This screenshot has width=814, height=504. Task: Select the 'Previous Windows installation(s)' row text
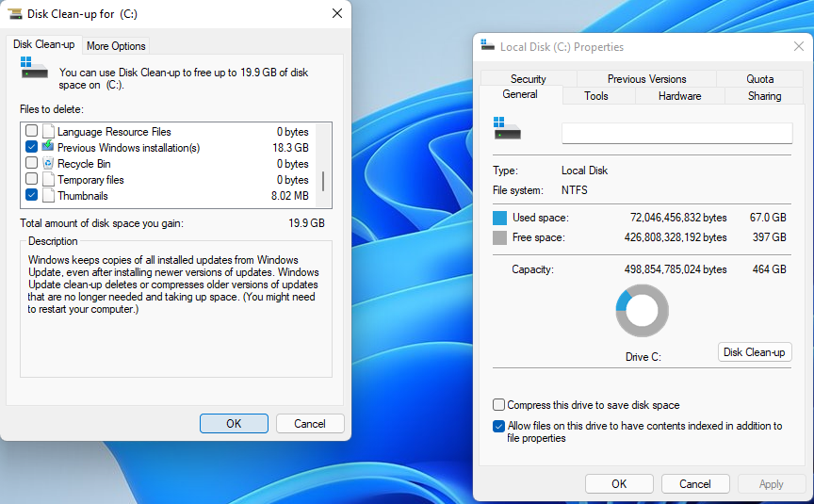click(x=128, y=148)
